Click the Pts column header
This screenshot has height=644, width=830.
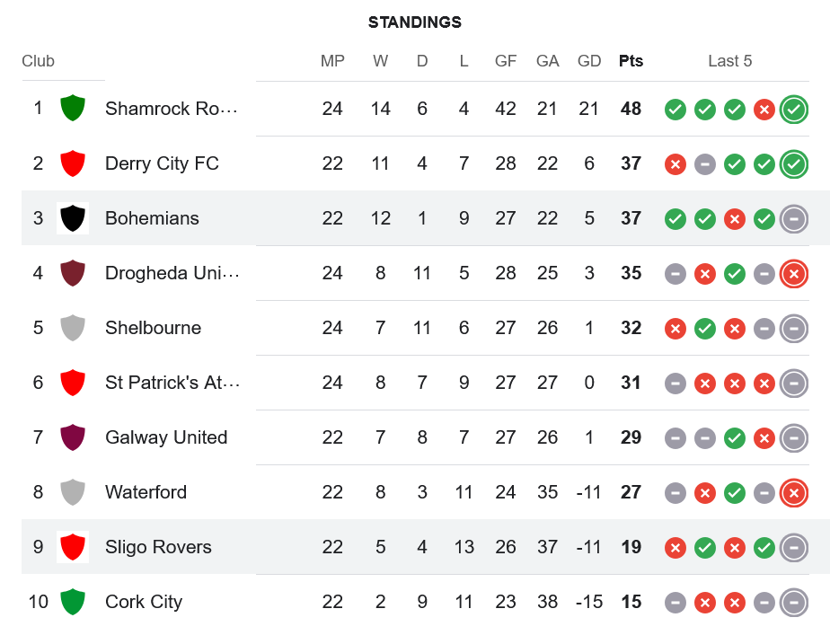[x=631, y=61]
